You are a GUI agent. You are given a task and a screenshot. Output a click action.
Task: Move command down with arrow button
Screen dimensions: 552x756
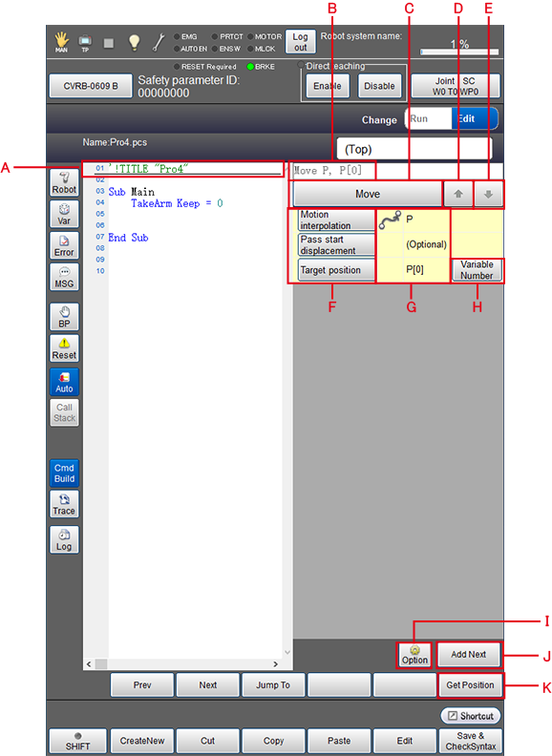click(488, 194)
